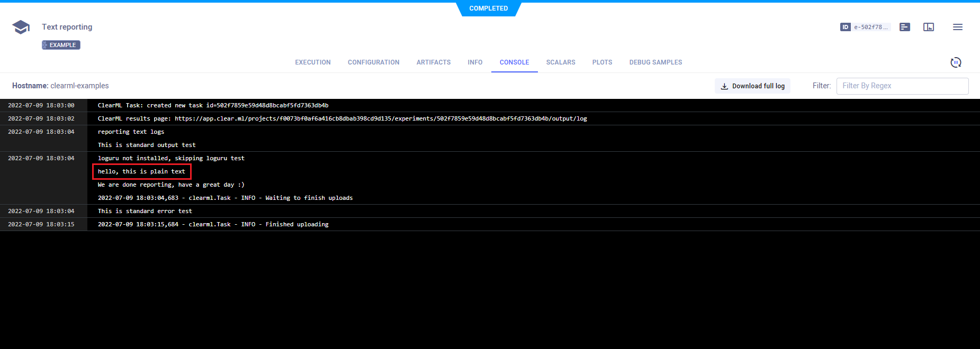The width and height of the screenshot is (980, 349).
Task: Click the graduation cap experiment icon
Action: click(x=21, y=27)
